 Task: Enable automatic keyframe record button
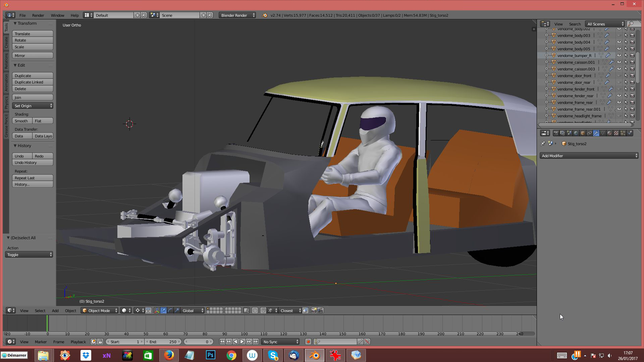308,342
